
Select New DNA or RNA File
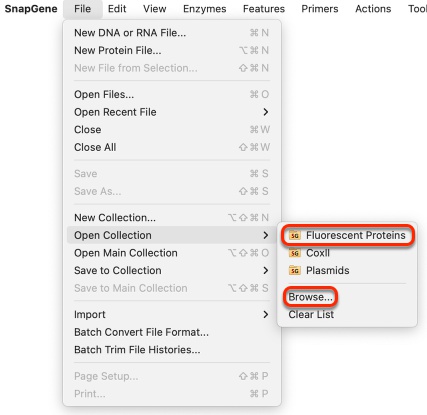171,33
